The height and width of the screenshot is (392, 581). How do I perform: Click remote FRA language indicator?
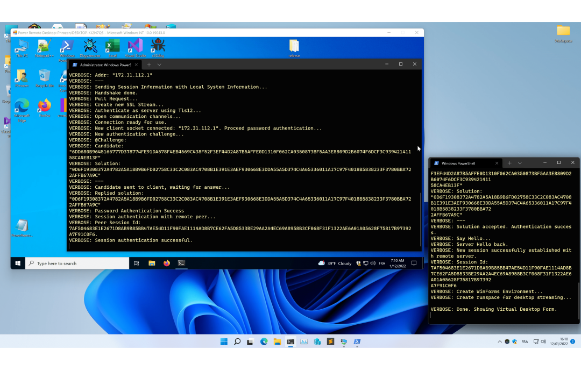(382, 263)
